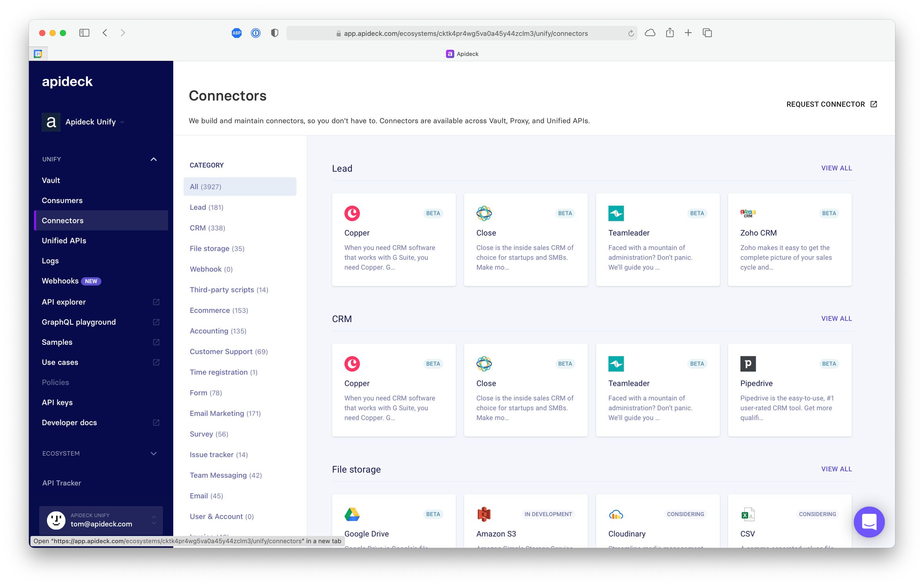Click the CSV connector icon
This screenshot has height=586, width=924.
[747, 514]
